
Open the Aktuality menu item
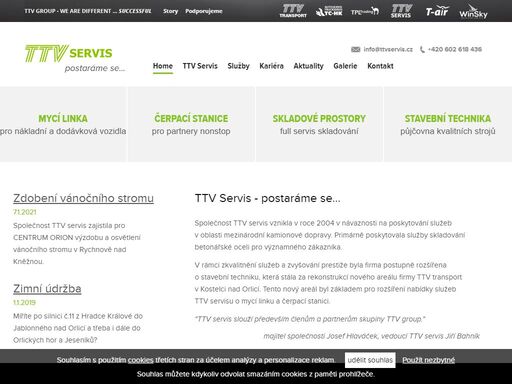point(308,66)
